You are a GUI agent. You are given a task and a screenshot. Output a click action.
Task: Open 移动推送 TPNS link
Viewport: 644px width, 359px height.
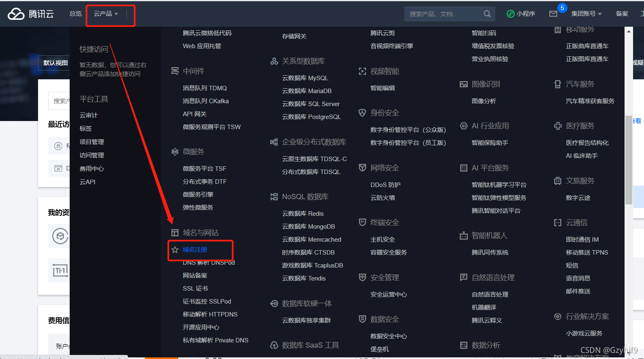(x=587, y=253)
